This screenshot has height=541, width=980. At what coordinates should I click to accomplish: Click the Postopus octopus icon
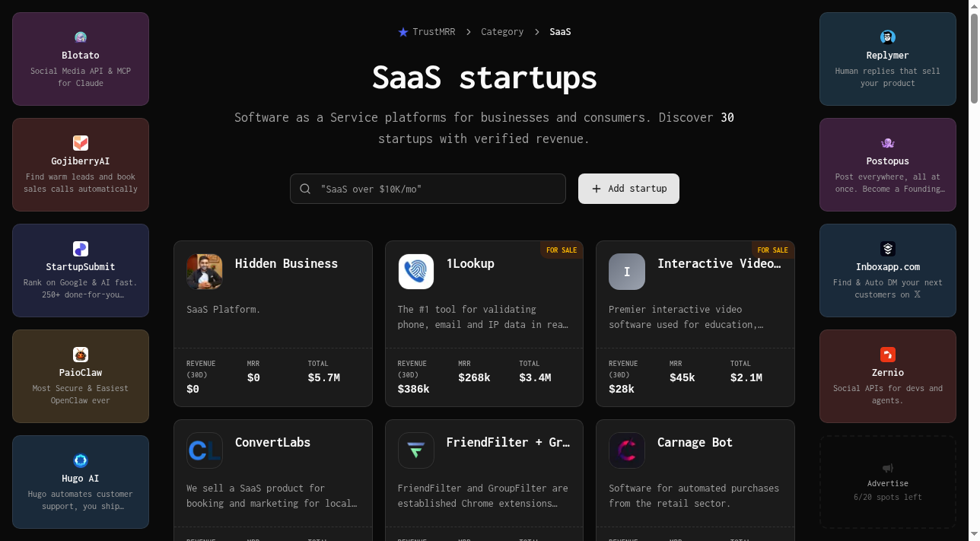[x=888, y=143]
